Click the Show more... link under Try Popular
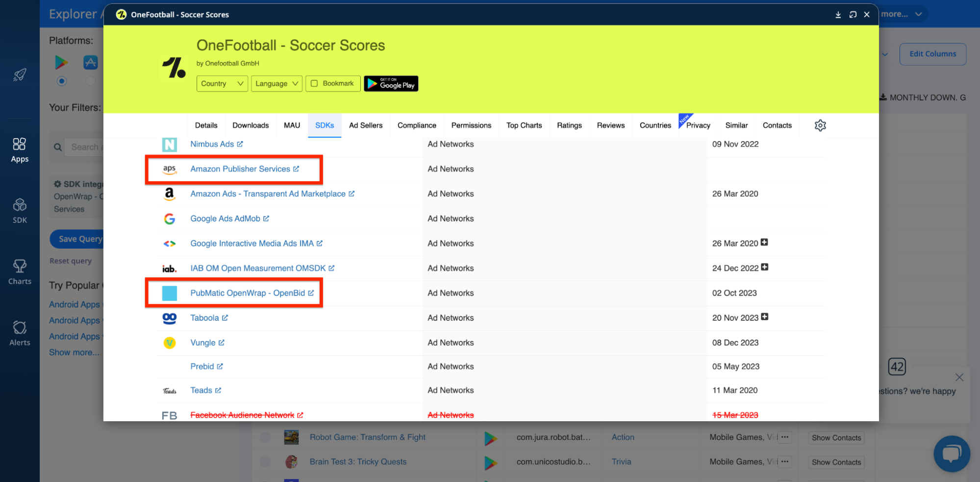The width and height of the screenshot is (980, 482). 74,352
